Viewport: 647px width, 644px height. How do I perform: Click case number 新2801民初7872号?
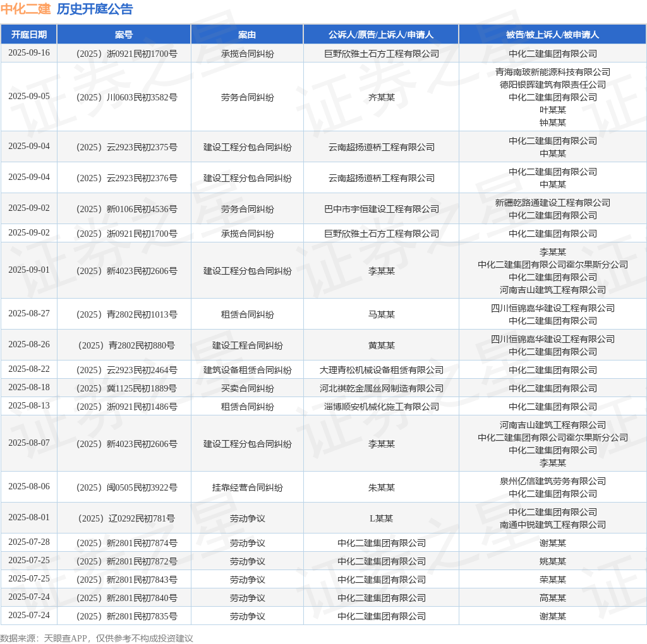(x=126, y=561)
